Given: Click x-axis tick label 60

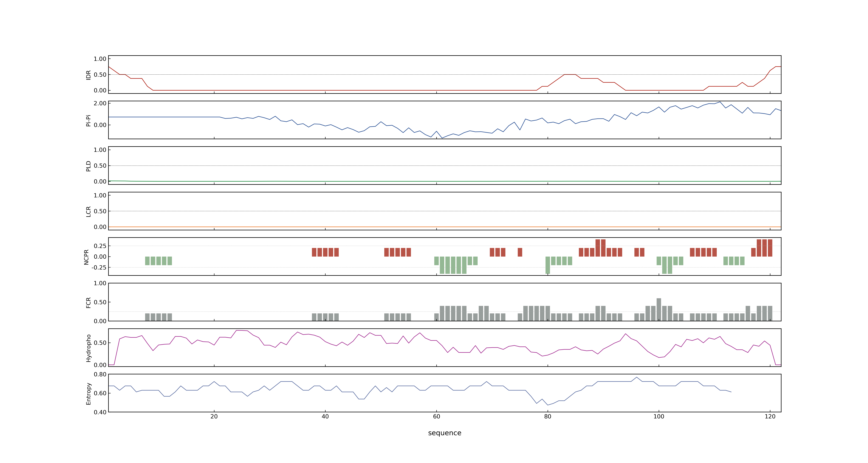Looking at the screenshot, I should click(x=436, y=416).
